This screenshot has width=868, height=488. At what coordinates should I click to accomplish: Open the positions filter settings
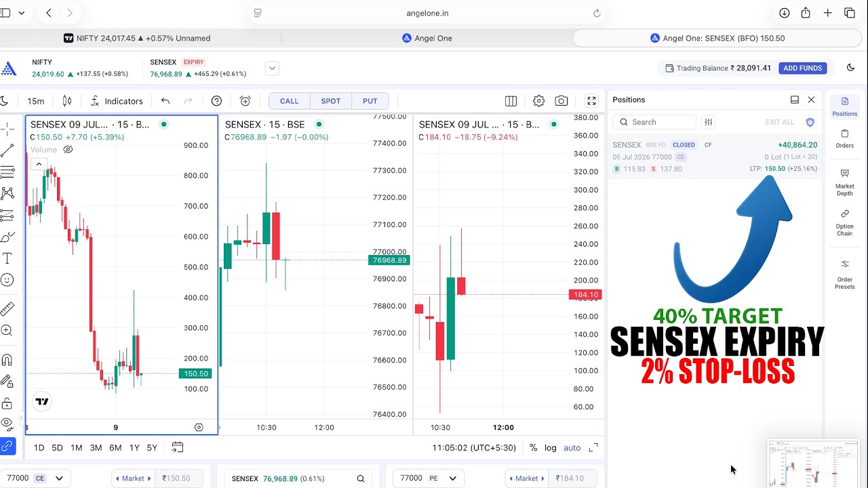(709, 122)
